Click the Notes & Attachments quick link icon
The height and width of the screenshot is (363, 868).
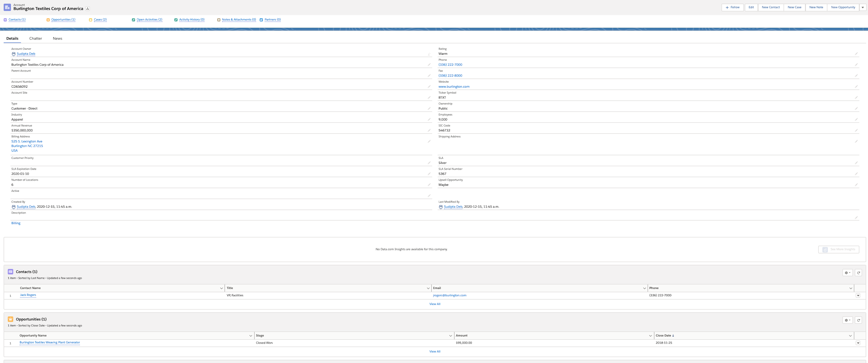pyautogui.click(x=219, y=20)
